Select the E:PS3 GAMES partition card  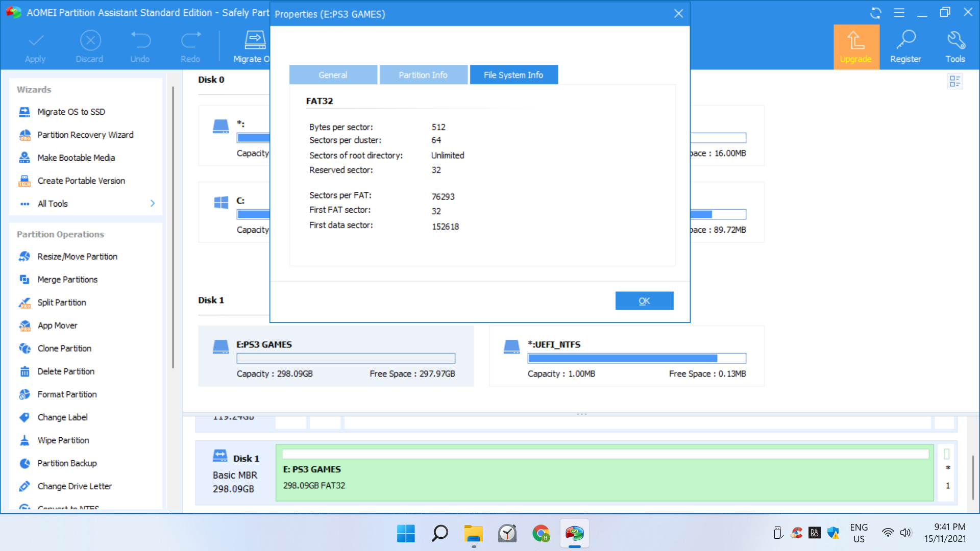click(336, 356)
